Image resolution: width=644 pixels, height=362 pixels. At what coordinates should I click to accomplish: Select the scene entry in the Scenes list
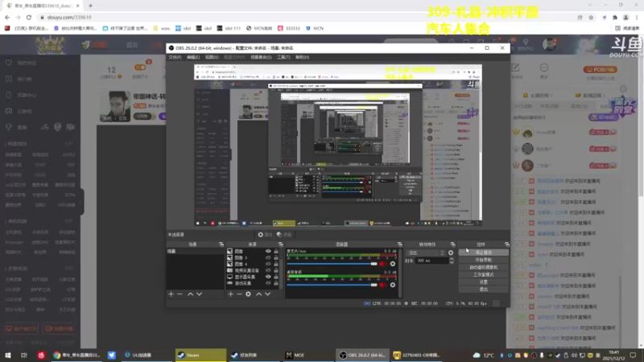[x=195, y=251]
